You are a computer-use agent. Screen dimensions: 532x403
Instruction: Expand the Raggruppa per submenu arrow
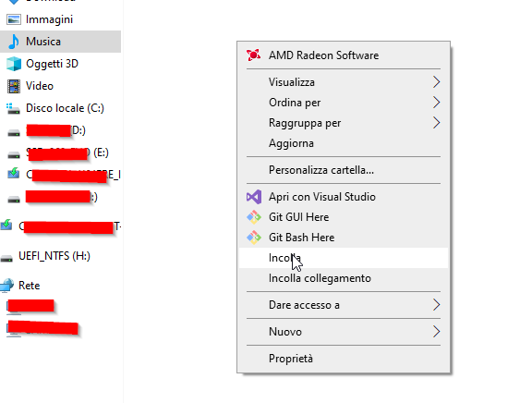coord(436,123)
